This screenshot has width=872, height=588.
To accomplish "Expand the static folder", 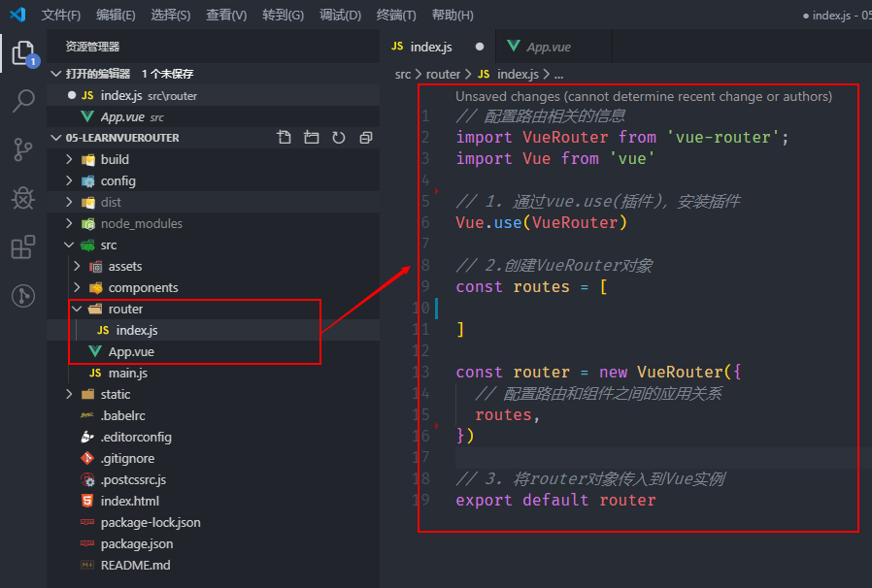I will (x=69, y=394).
